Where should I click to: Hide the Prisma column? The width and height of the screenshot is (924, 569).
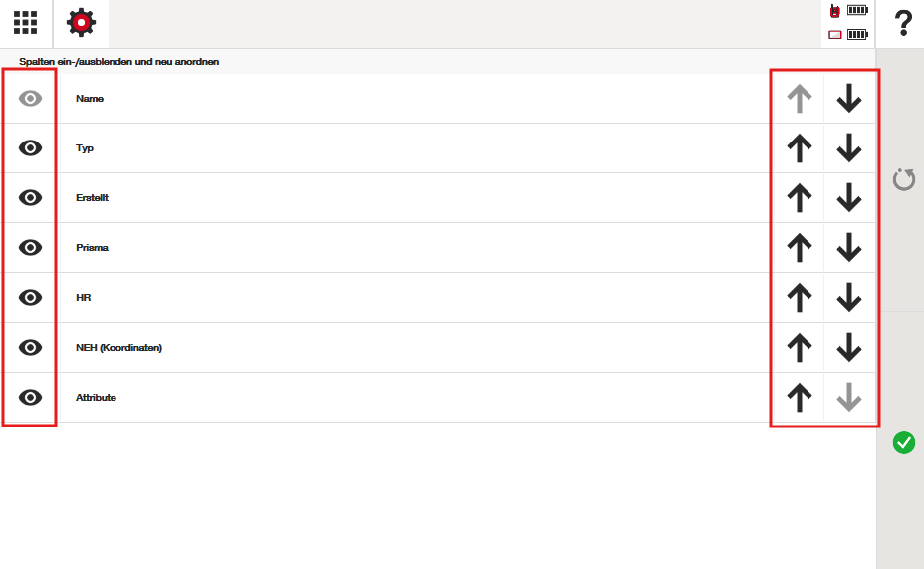(x=31, y=248)
